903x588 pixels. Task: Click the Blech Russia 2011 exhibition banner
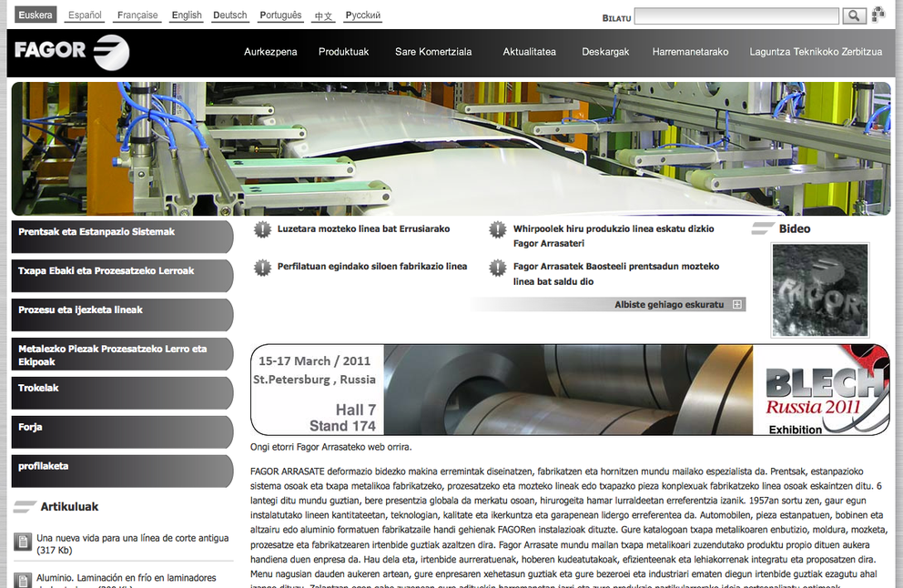pos(570,390)
